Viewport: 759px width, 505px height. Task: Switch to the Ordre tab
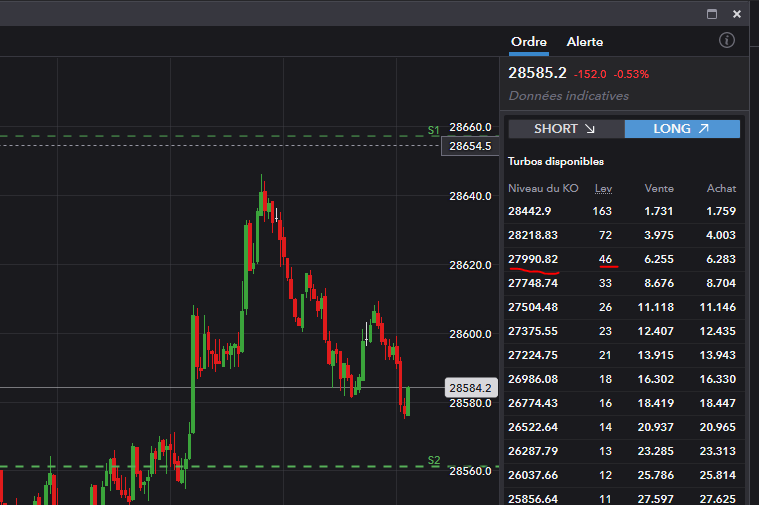(528, 42)
